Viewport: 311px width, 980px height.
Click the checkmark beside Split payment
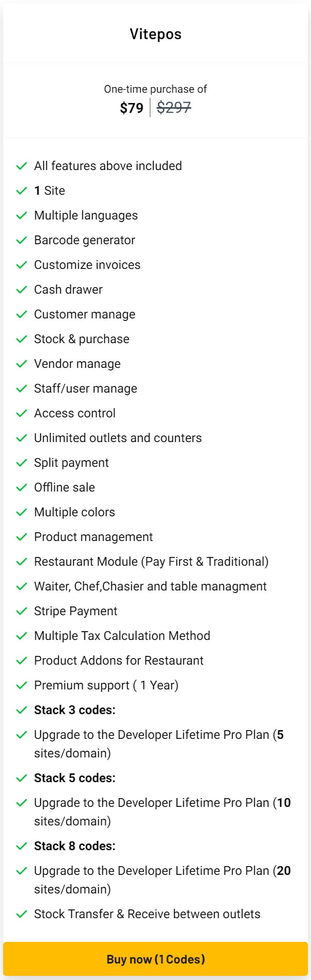22,463
